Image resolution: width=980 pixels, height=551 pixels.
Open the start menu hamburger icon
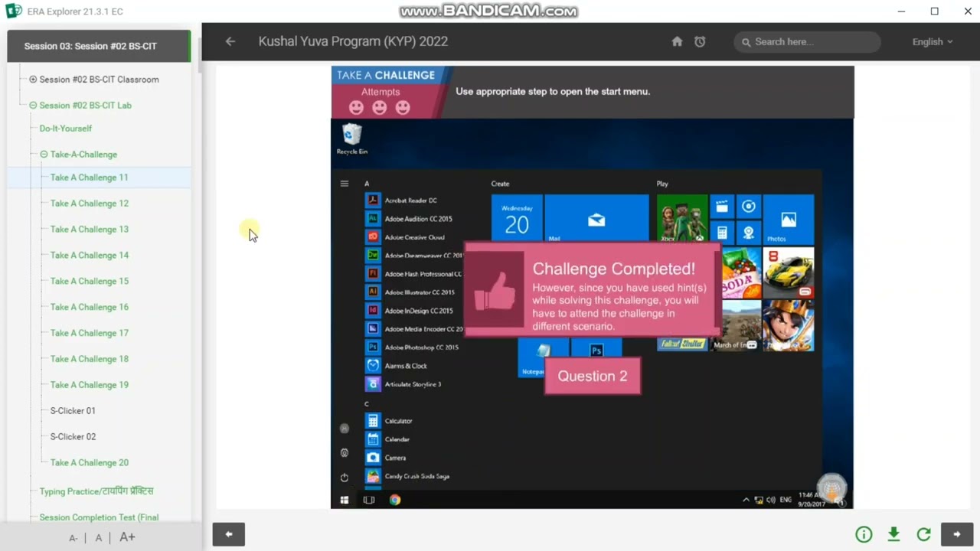point(345,184)
